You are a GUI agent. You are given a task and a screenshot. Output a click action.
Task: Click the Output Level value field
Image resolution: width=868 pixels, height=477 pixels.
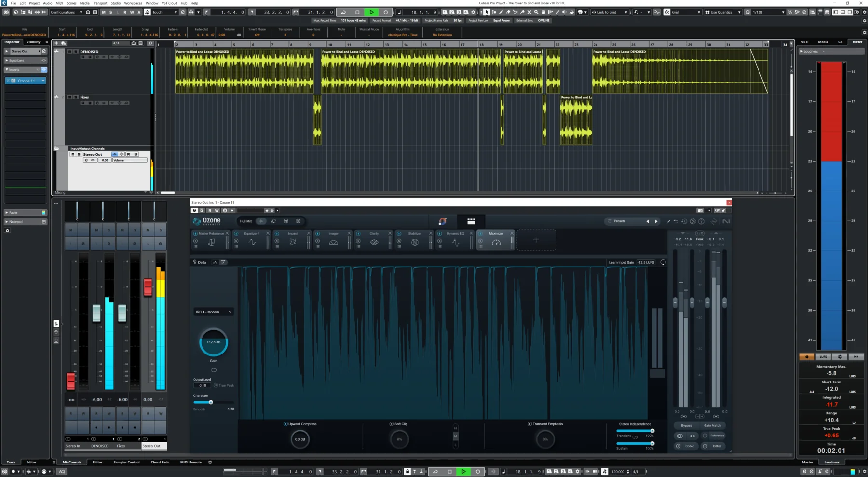[x=202, y=385]
